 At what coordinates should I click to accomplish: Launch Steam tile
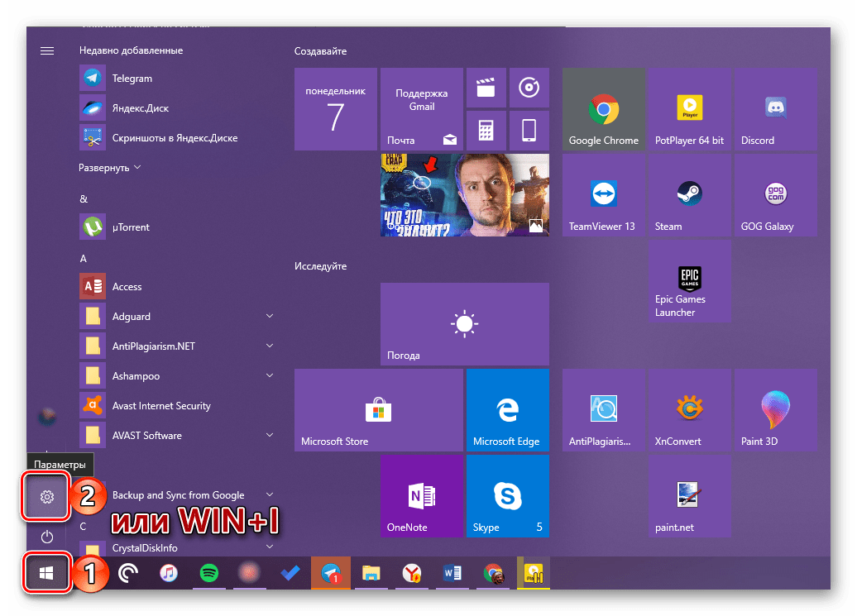tap(689, 195)
